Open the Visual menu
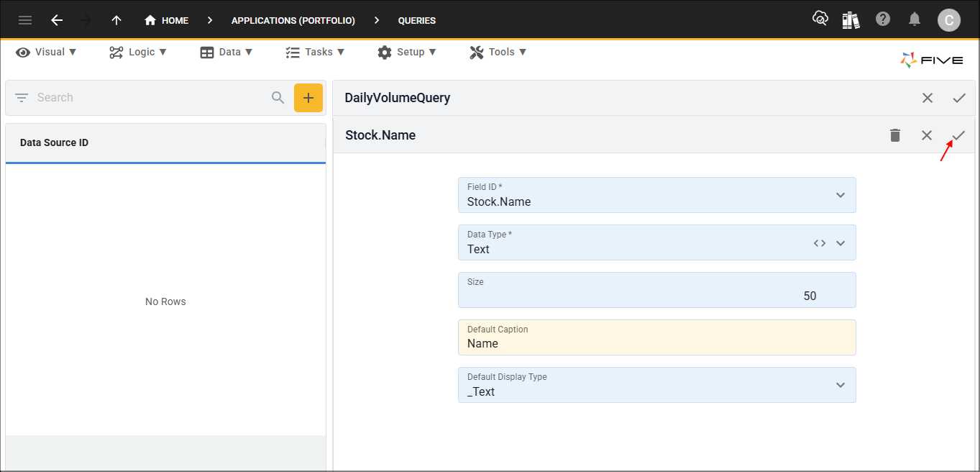Image resolution: width=980 pixels, height=472 pixels. click(x=47, y=52)
